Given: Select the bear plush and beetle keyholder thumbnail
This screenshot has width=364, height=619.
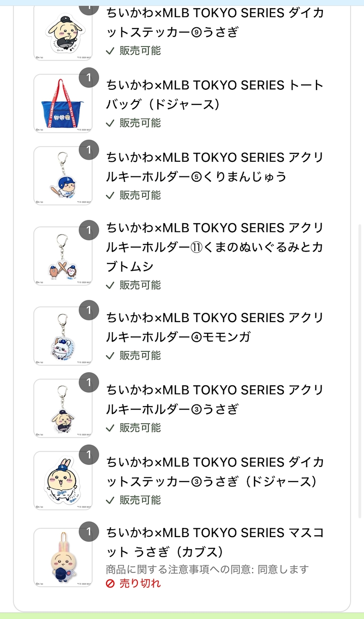Looking at the screenshot, I should (63, 256).
